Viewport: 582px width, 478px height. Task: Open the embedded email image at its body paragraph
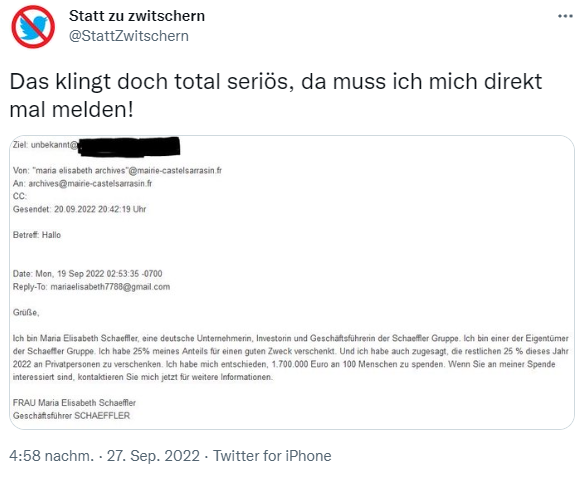tap(291, 357)
